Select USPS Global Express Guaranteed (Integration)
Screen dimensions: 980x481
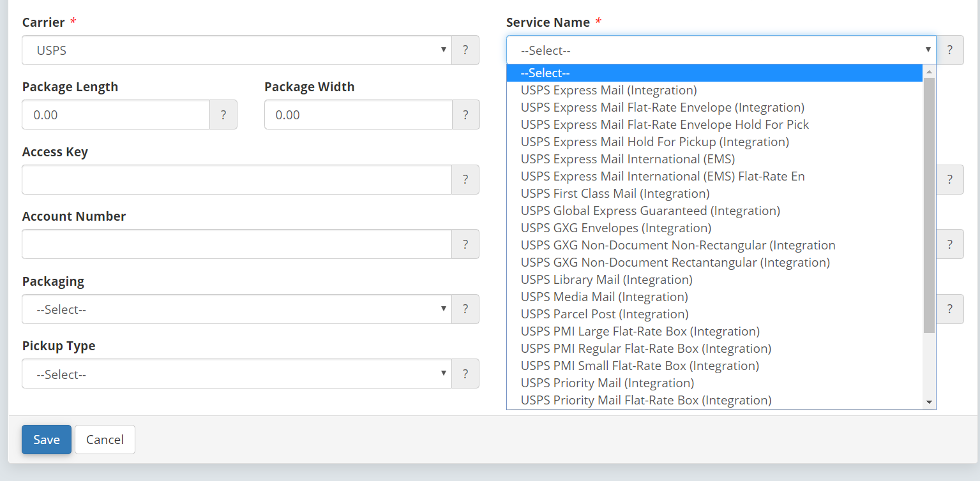pos(715,211)
